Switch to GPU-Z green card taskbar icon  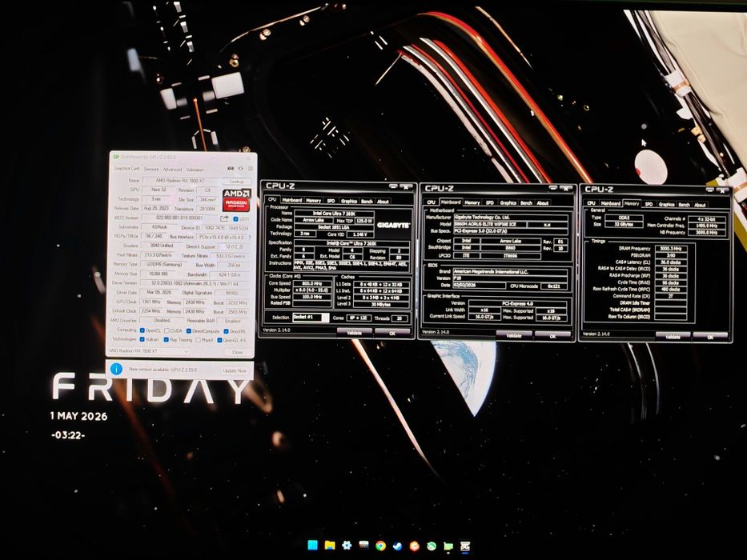pyautogui.click(x=448, y=546)
